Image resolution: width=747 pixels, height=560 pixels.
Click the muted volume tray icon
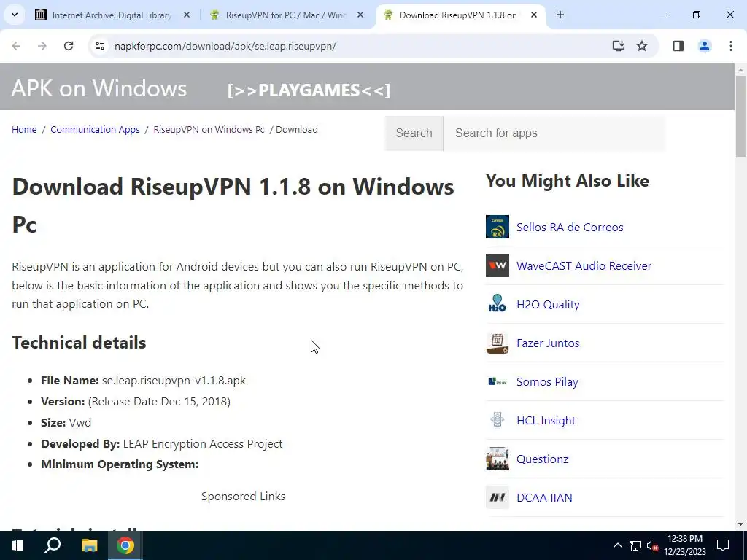click(x=652, y=545)
